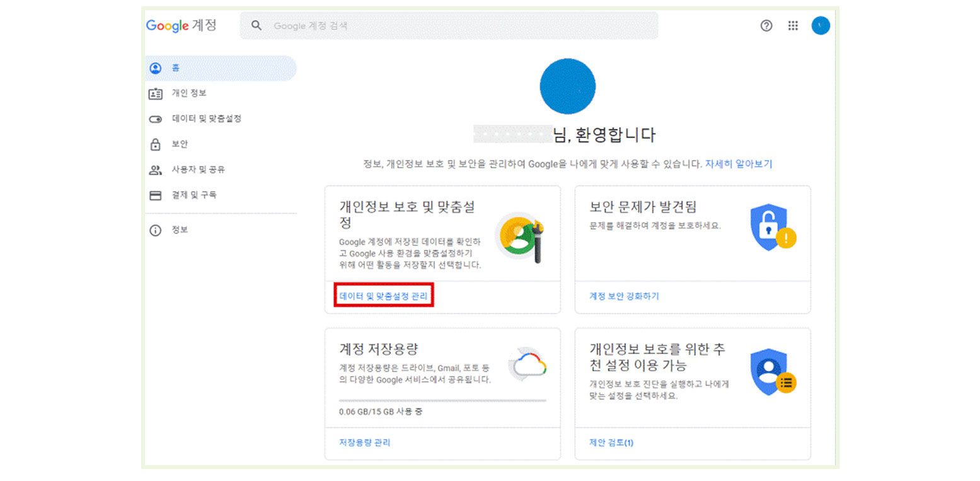Open the Google apps grid icon
The height and width of the screenshot is (481, 980).
pos(793,26)
